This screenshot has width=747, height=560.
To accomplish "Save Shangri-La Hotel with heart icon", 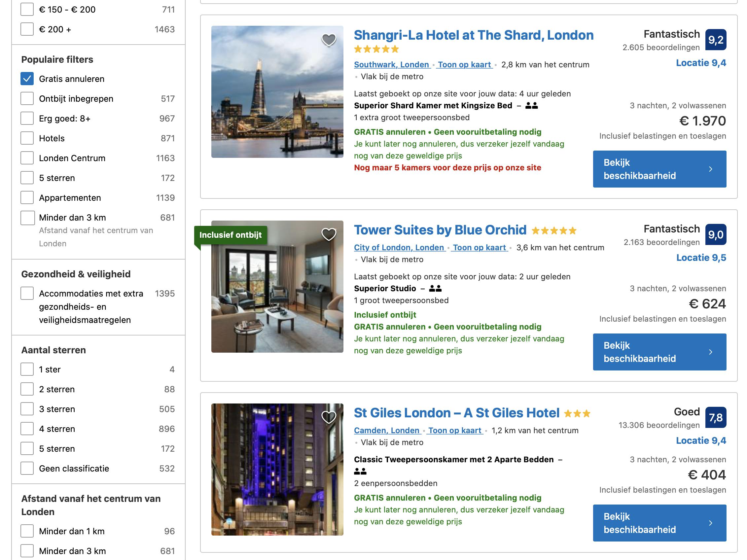I will (328, 40).
